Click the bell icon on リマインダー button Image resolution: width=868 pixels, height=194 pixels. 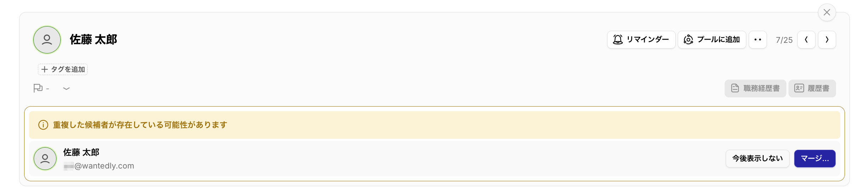(x=618, y=40)
